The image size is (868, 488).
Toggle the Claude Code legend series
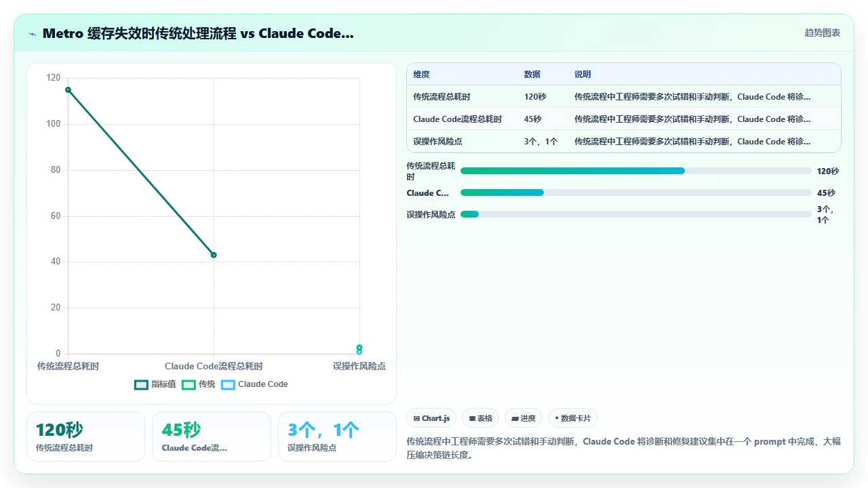click(x=254, y=384)
